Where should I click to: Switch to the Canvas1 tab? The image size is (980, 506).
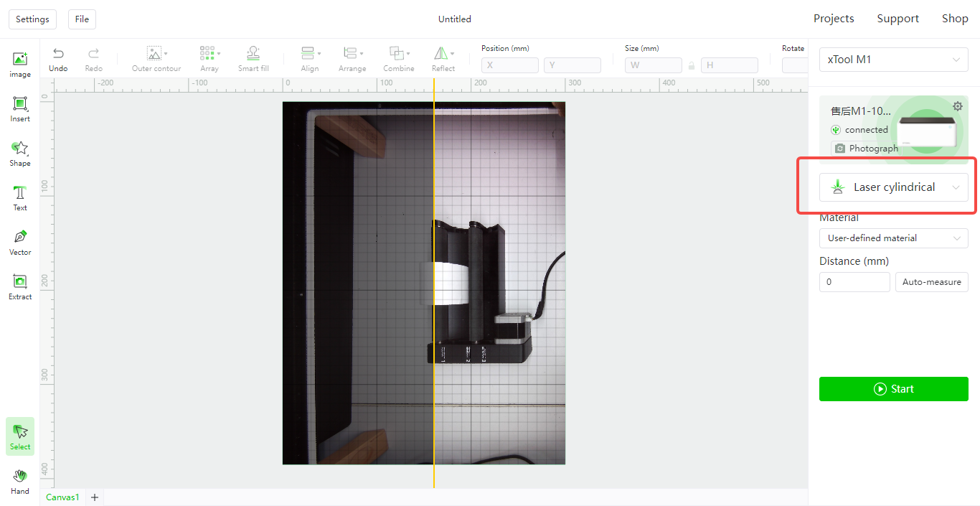61,497
